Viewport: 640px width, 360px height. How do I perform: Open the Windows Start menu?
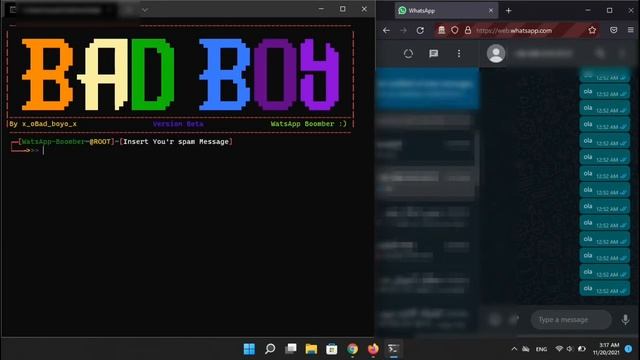(249, 349)
